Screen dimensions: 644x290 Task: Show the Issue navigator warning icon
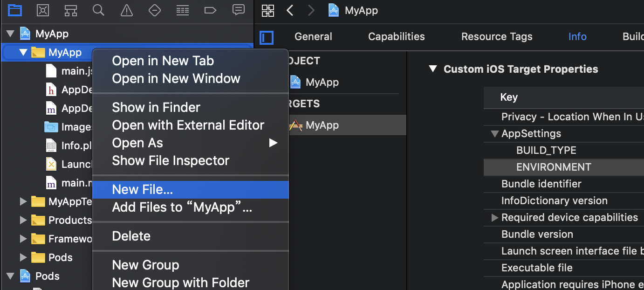(x=126, y=10)
